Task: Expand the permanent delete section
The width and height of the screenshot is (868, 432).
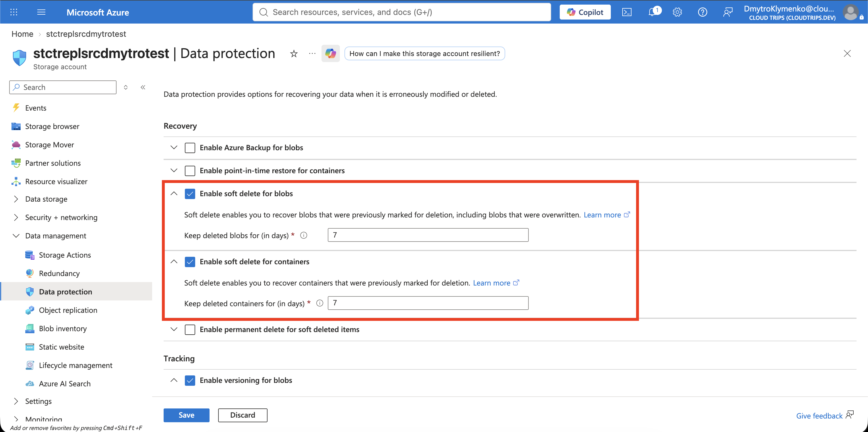Action: click(x=174, y=329)
